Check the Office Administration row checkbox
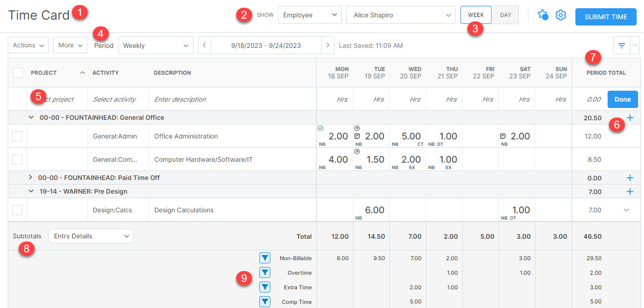This screenshot has width=644, height=308. pyautogui.click(x=17, y=136)
